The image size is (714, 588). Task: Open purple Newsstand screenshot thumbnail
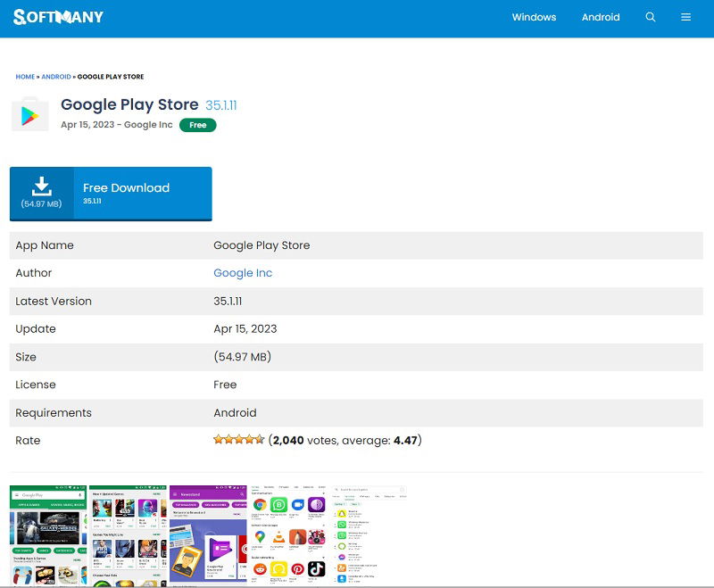(x=208, y=534)
